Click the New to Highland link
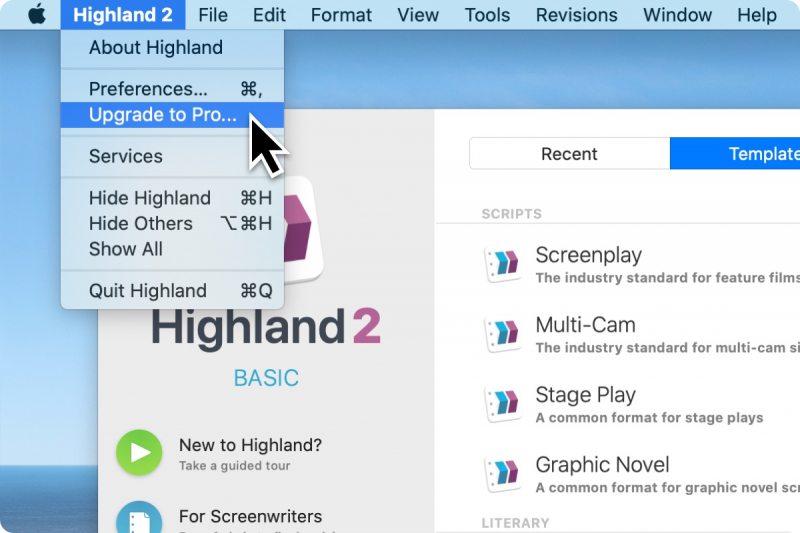Screen dimensions: 800x533 (250, 446)
